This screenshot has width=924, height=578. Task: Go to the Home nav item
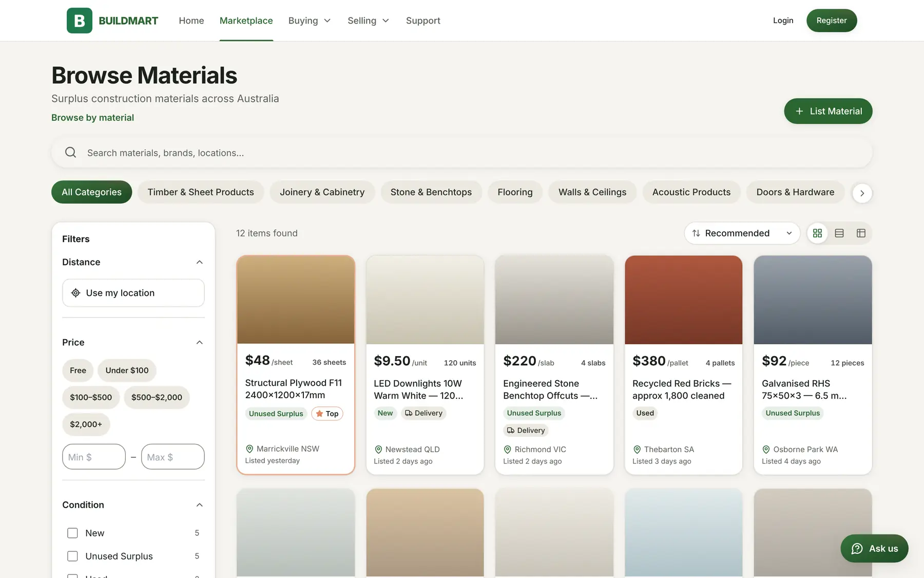[191, 21]
